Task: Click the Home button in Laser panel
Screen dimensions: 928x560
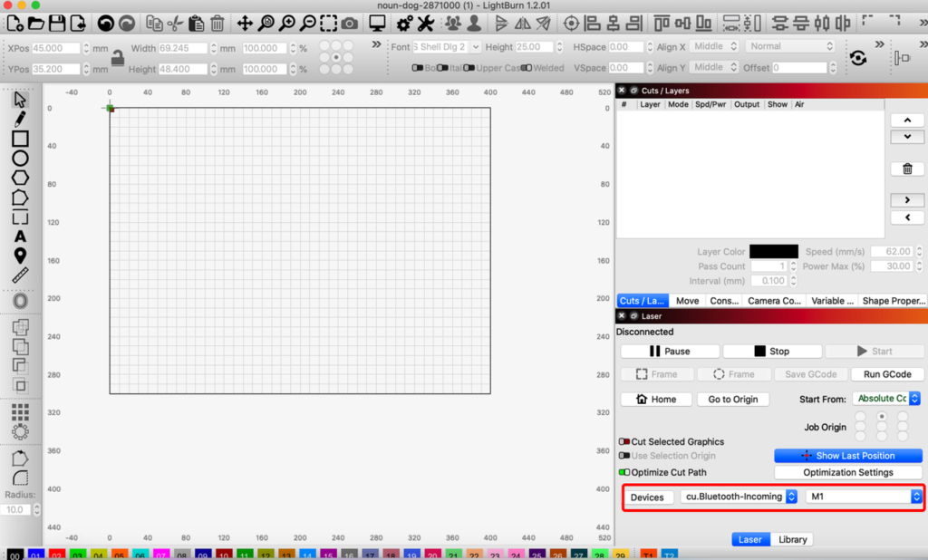Action: [655, 399]
